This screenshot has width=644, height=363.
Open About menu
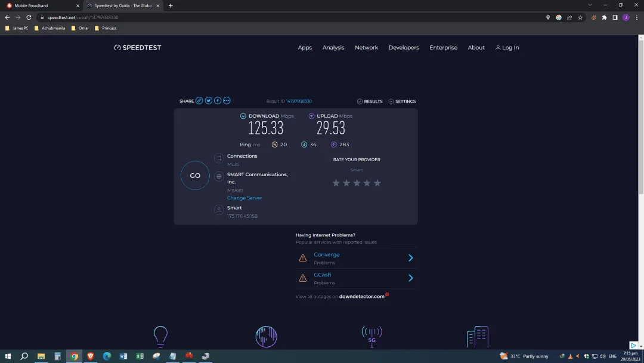[x=476, y=48]
